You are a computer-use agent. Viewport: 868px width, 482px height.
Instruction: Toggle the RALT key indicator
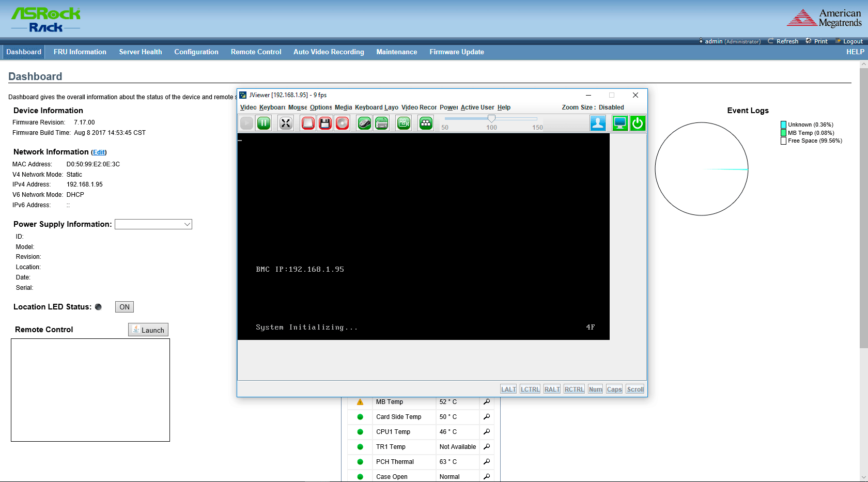[x=552, y=390]
